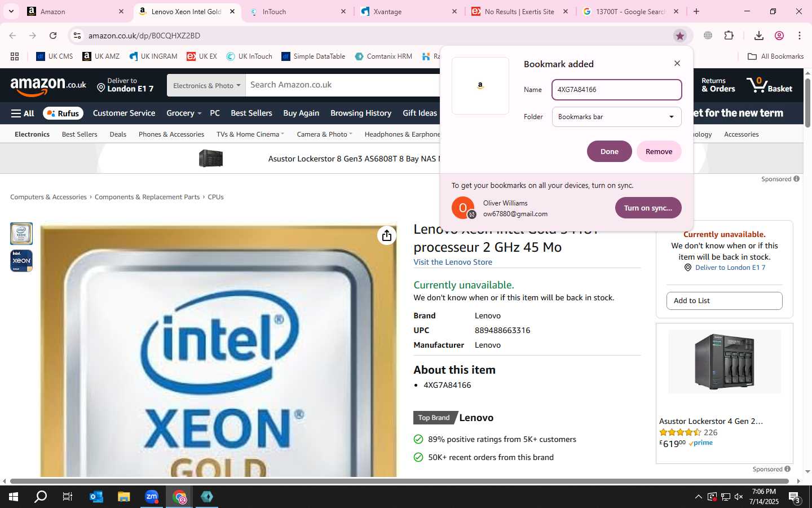
Task: Open the Chrome apps grid icon
Action: pos(15,56)
